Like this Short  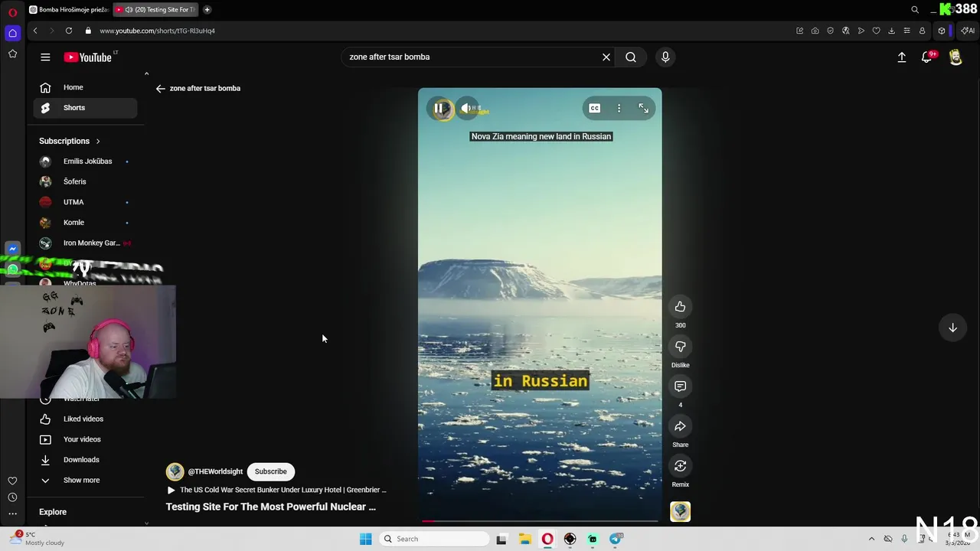point(680,307)
